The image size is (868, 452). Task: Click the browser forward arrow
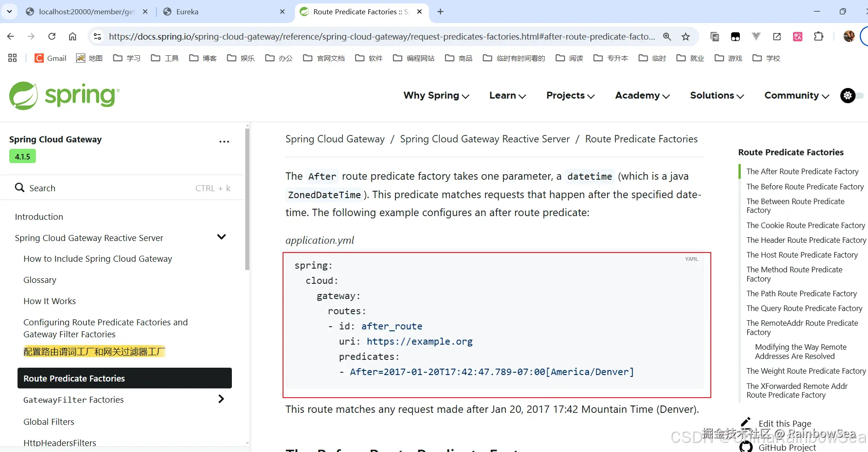pos(31,36)
